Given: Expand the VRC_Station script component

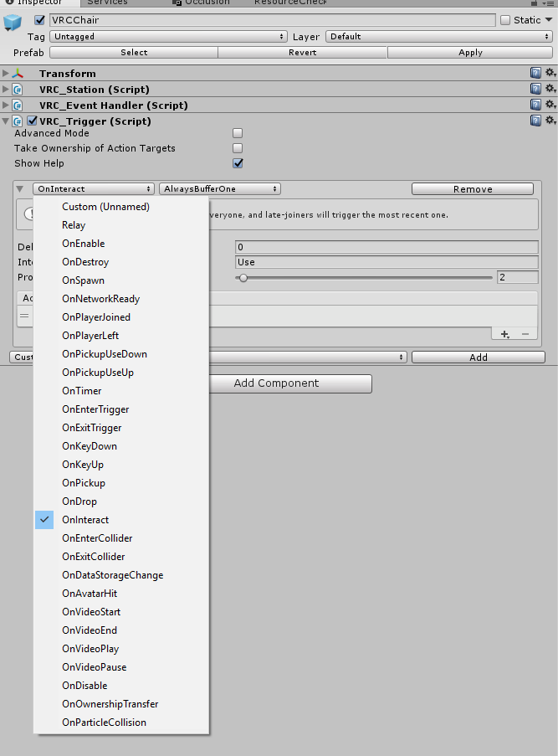Looking at the screenshot, I should tap(6, 90).
